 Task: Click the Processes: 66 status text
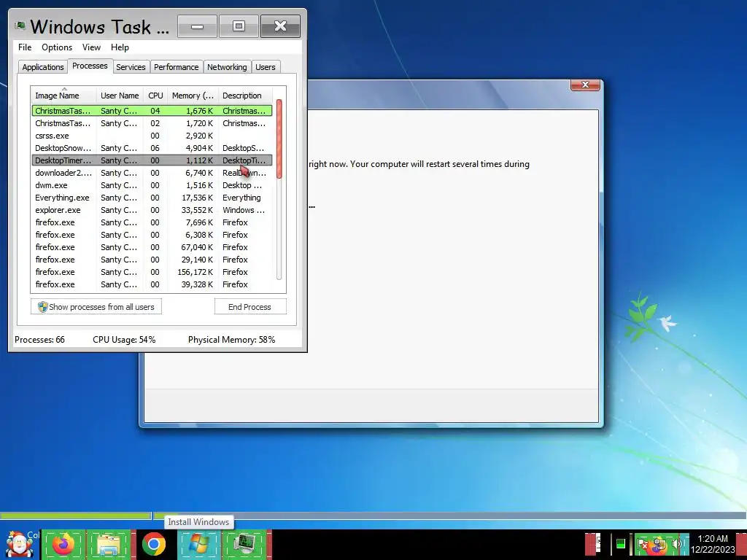39,340
